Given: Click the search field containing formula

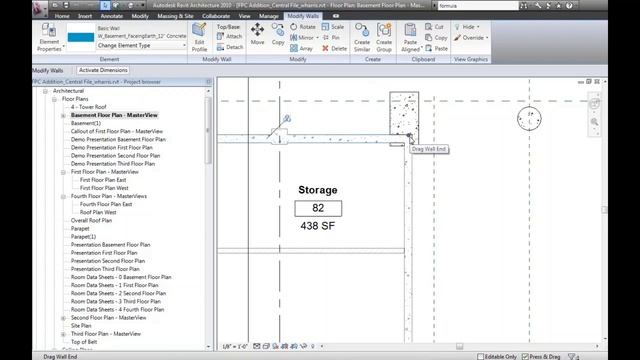Looking at the screenshot, I should click(x=478, y=6).
